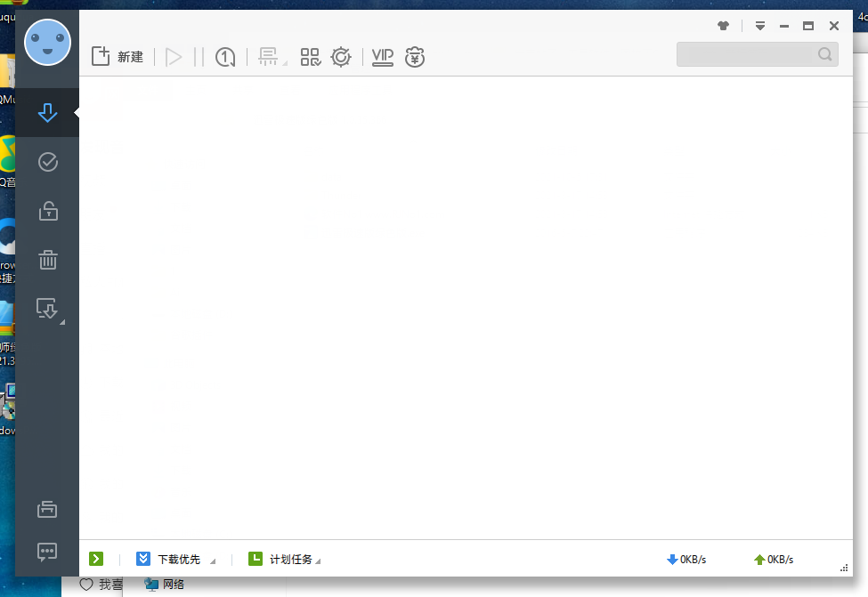Click the magnifier search icon
This screenshot has height=597, width=868.
(x=824, y=54)
